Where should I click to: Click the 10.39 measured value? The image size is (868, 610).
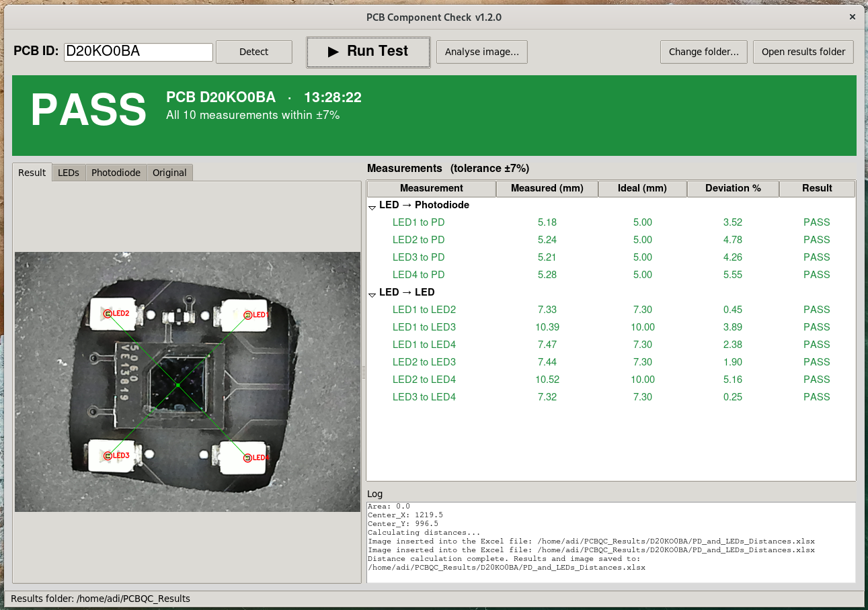pos(547,327)
